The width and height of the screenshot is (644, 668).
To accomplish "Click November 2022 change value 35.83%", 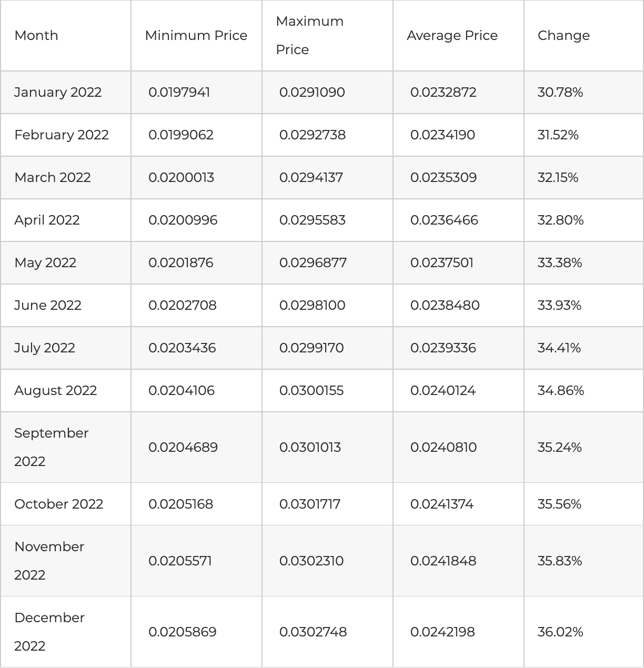I will click(559, 561).
